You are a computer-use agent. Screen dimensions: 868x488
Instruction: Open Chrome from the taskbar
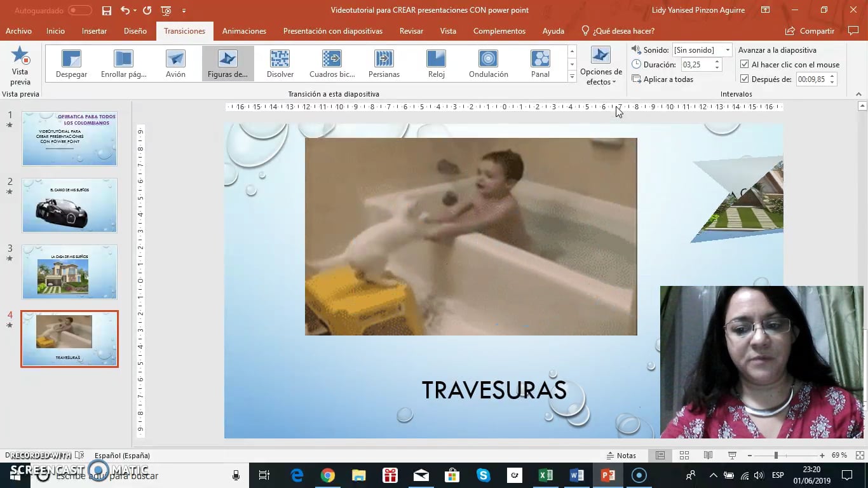[x=327, y=475]
